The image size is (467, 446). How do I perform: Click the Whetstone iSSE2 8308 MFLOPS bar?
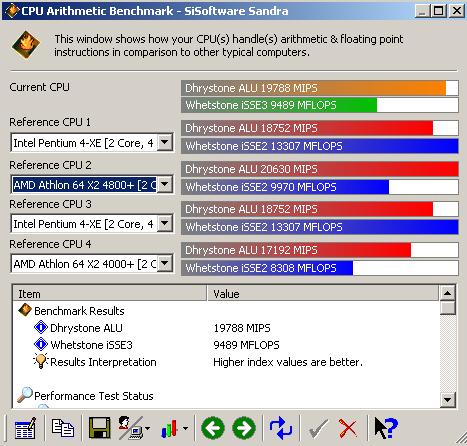pyautogui.click(x=320, y=268)
